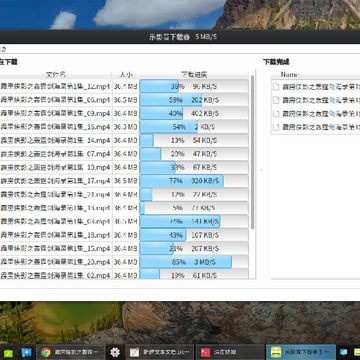Viewport: 360px width, 360px height.
Task: Click the 13% 54 KB/S progress cell
Action: (x=194, y=140)
